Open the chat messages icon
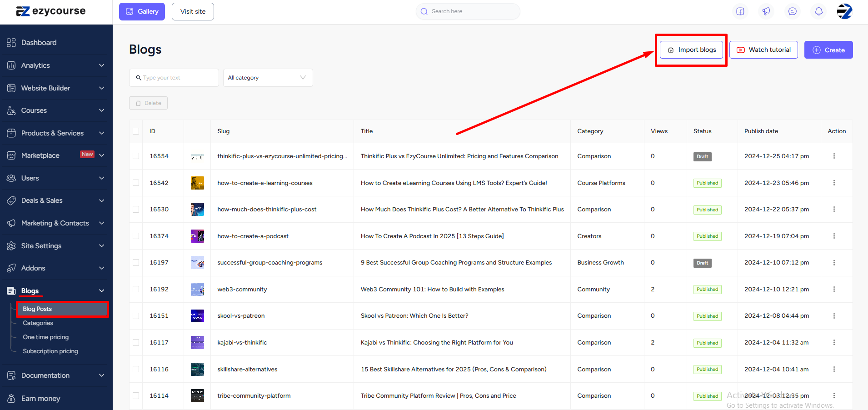 pyautogui.click(x=793, y=11)
